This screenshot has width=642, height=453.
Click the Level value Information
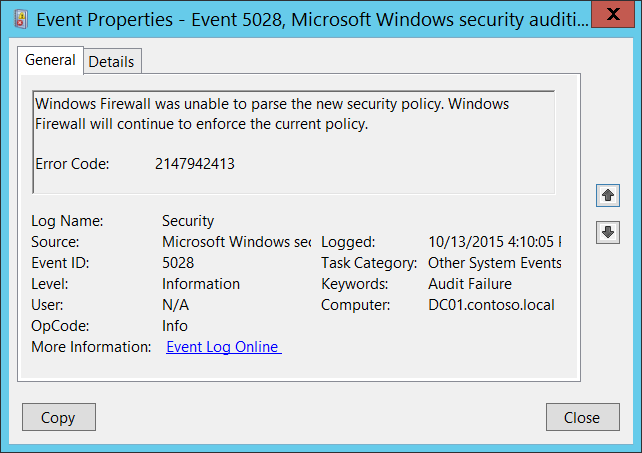tap(201, 283)
